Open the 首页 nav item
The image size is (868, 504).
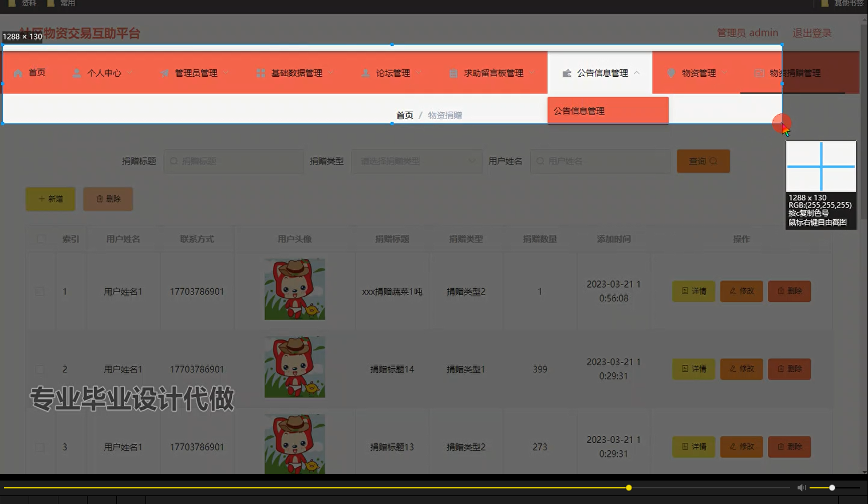tap(30, 73)
